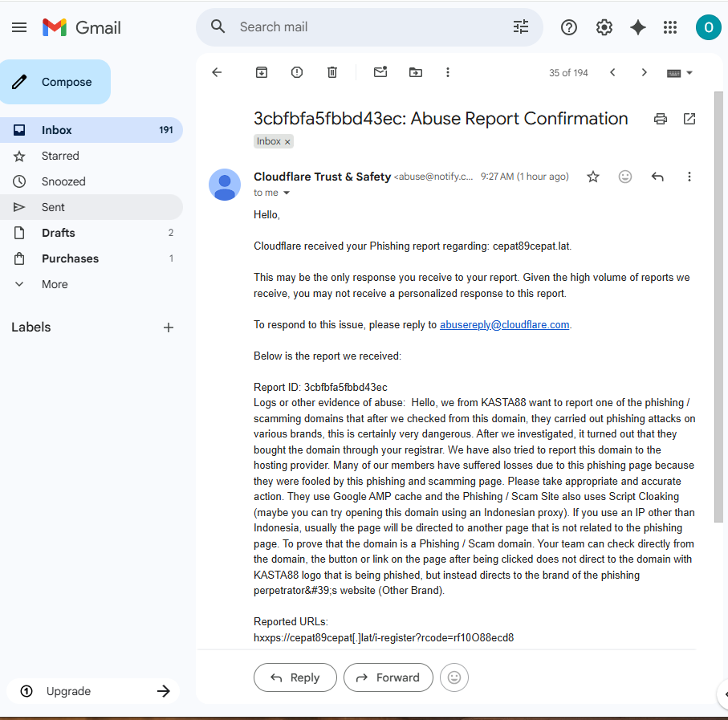This screenshot has height=720, width=728.
Task: Click sender profile picture
Action: [x=225, y=185]
